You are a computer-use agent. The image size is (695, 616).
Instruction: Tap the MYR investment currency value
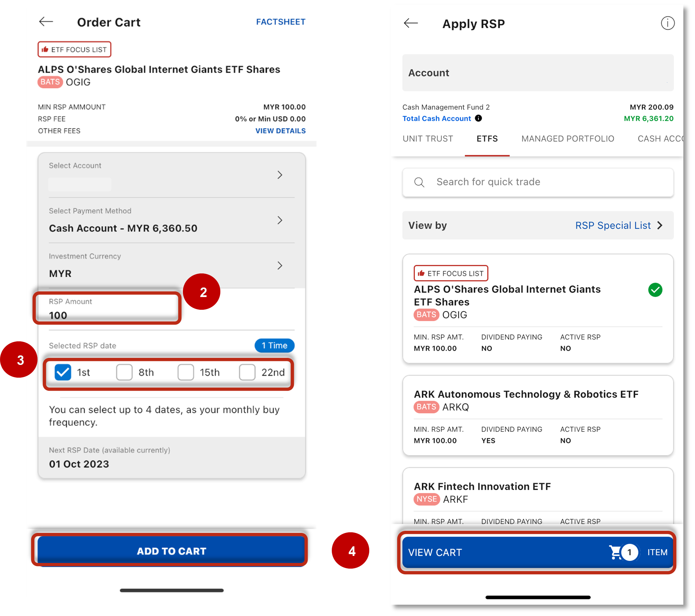[x=60, y=274]
